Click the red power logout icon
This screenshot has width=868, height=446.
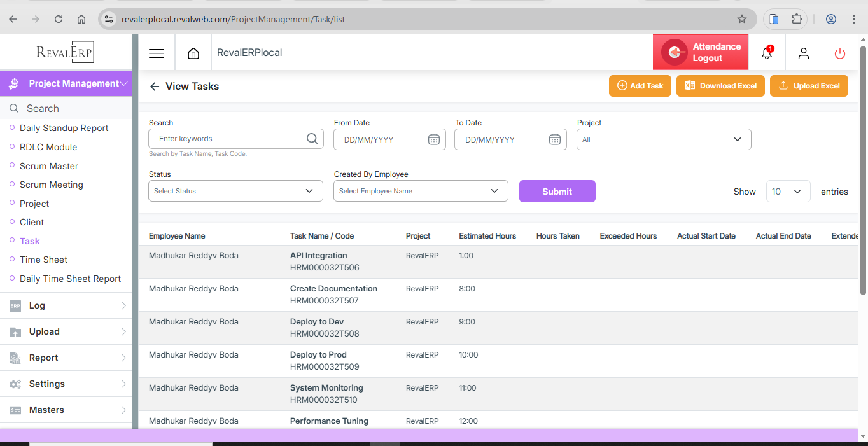click(x=840, y=53)
